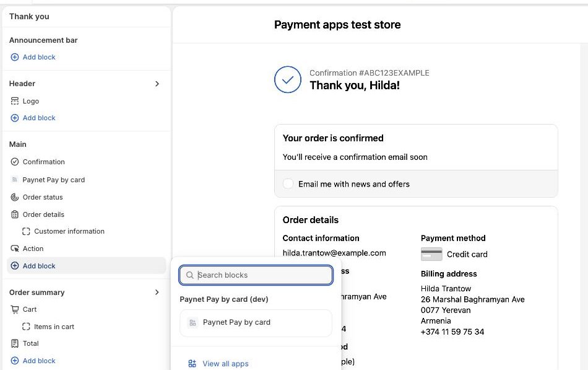Click plus icon for Main Add block
Screen dimensions: 588x370
point(15,266)
